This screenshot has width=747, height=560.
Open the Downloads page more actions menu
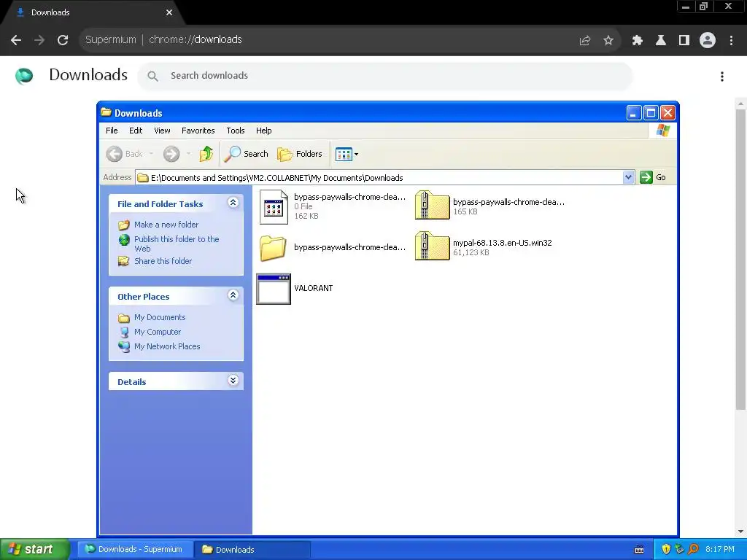pos(721,77)
